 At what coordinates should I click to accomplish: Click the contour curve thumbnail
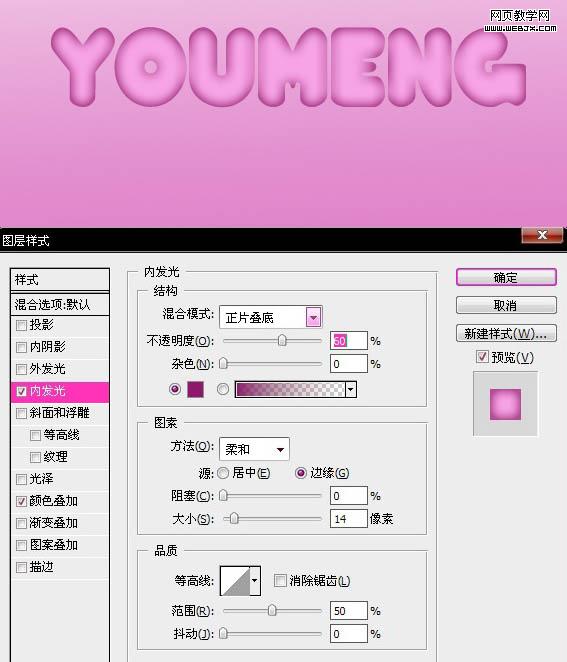pyautogui.click(x=235, y=581)
